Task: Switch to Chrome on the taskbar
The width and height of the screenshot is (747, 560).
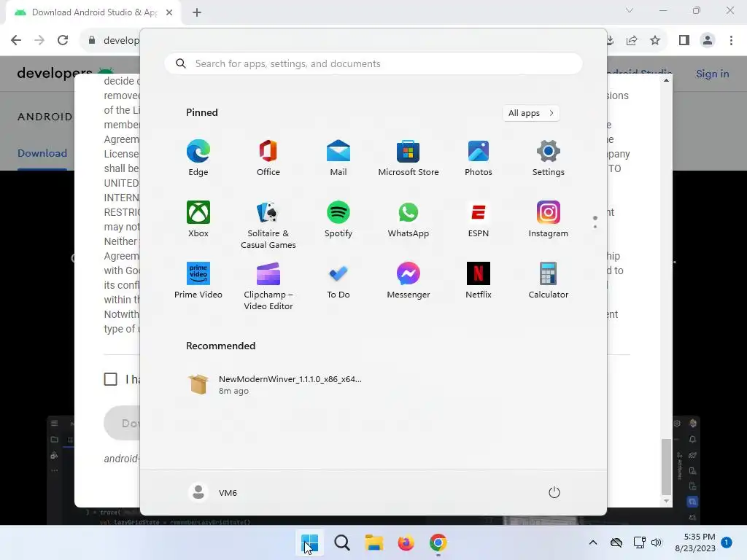Action: 438,542
